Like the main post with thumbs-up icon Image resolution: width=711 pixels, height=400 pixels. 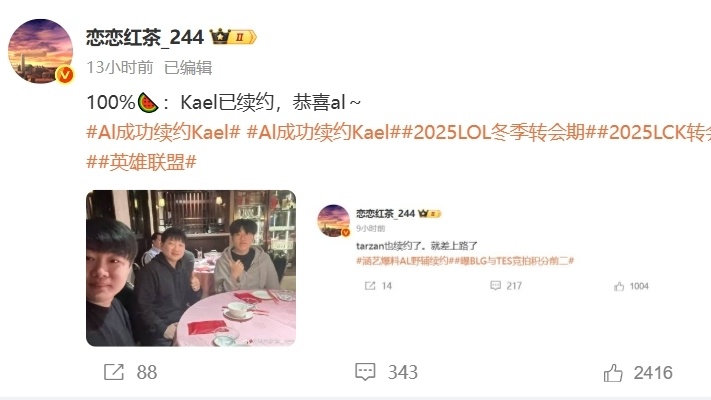[613, 373]
